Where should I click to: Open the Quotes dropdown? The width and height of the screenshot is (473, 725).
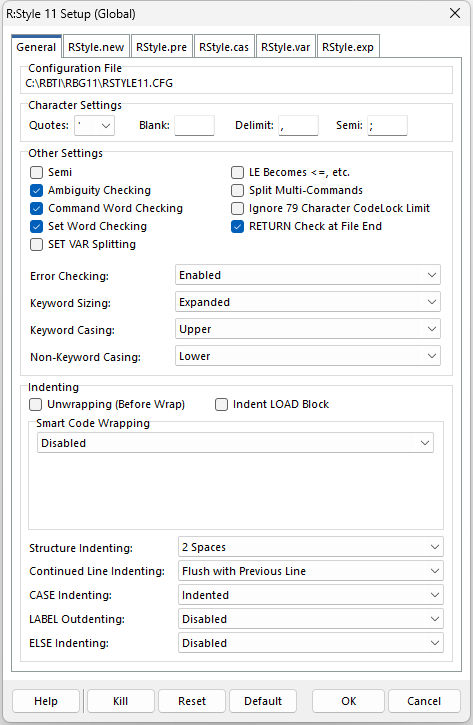point(94,126)
